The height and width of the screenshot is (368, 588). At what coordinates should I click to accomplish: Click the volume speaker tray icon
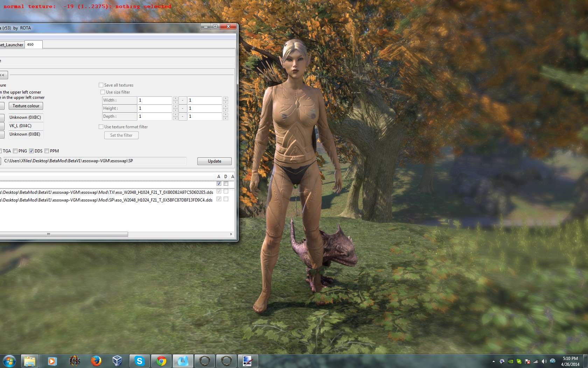point(544,361)
